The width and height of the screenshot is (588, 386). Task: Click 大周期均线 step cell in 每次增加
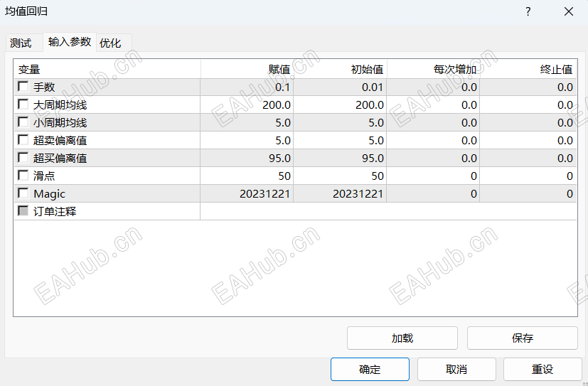point(433,104)
